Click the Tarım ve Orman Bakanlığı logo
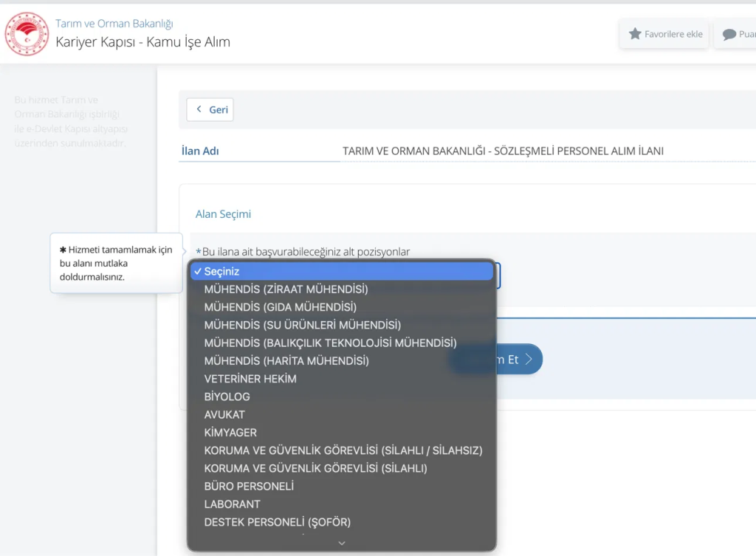 pos(27,34)
